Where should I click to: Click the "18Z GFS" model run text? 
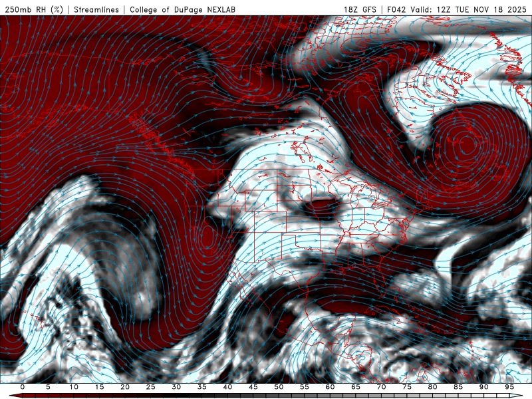click(360, 10)
